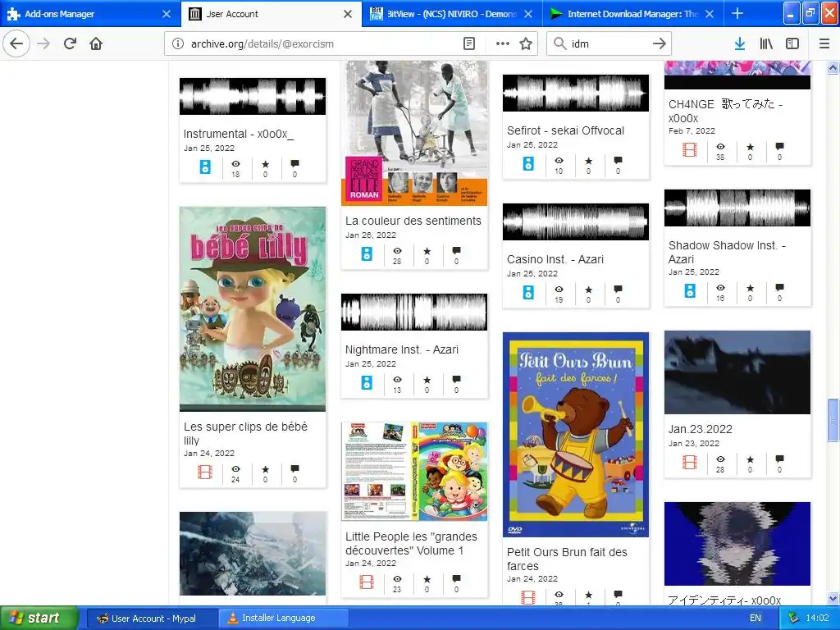Click bébé Lilly DVD cover thumbnail

253,309
